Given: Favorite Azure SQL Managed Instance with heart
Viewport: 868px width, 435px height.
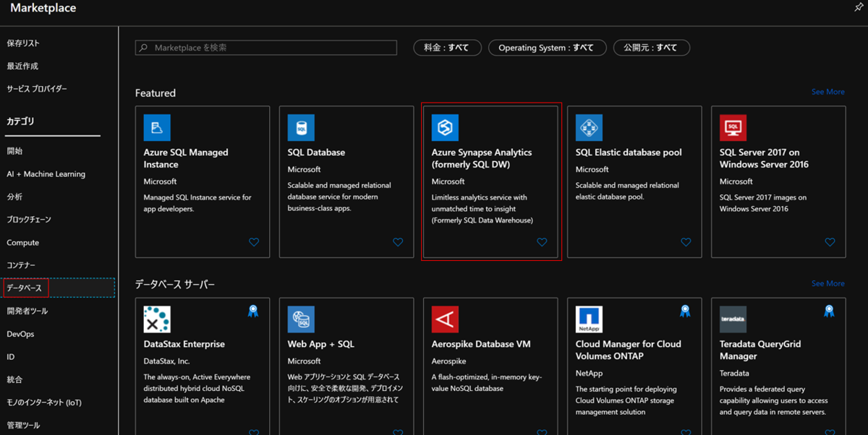Looking at the screenshot, I should (x=254, y=242).
